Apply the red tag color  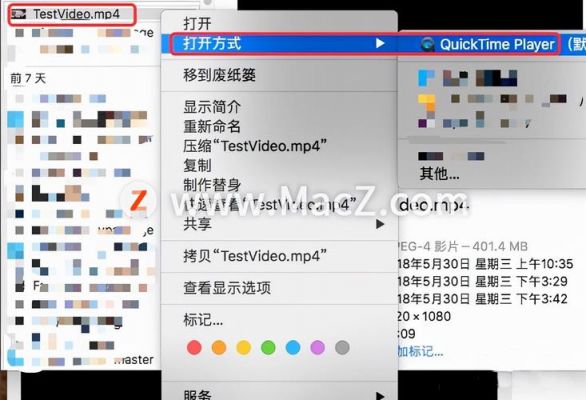click(194, 348)
